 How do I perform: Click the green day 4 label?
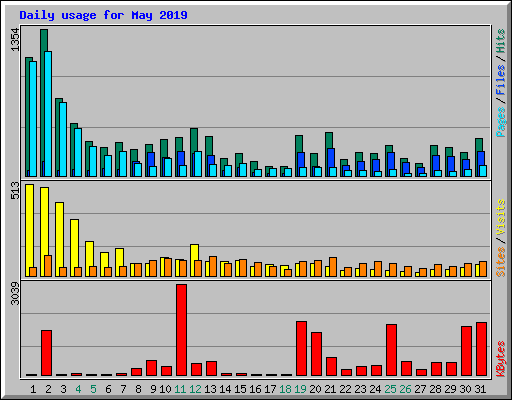(x=78, y=389)
